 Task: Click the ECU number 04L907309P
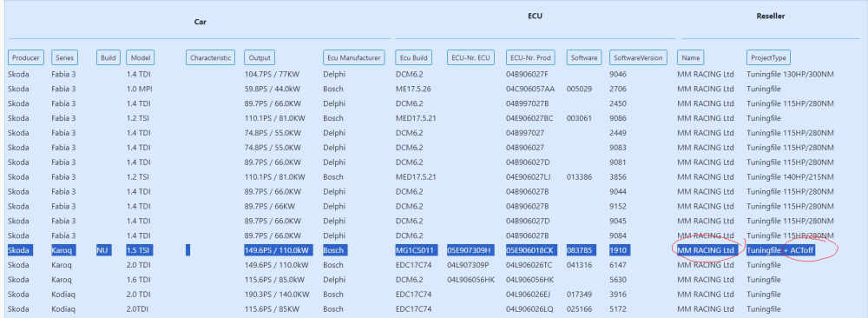pos(469,265)
